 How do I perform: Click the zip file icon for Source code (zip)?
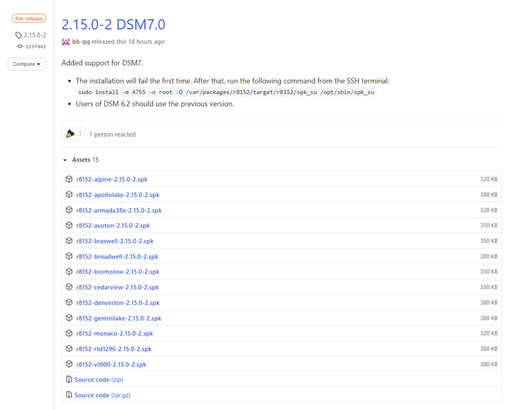pos(69,380)
